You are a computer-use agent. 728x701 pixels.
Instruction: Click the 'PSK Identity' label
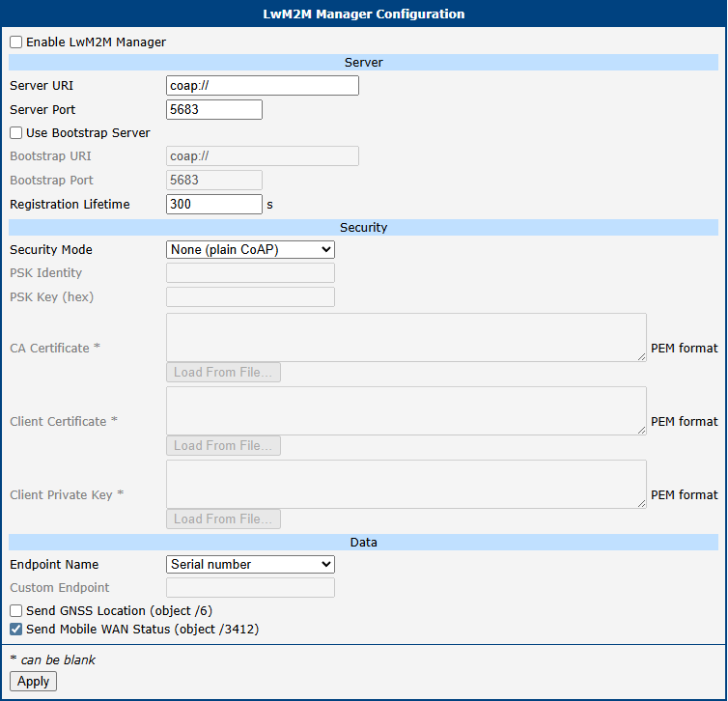(46, 273)
